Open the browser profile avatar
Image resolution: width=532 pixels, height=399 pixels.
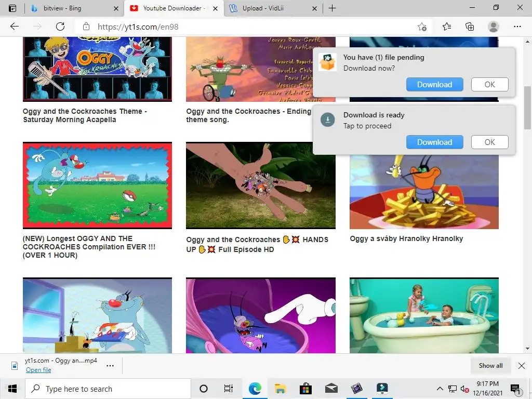coord(493,26)
